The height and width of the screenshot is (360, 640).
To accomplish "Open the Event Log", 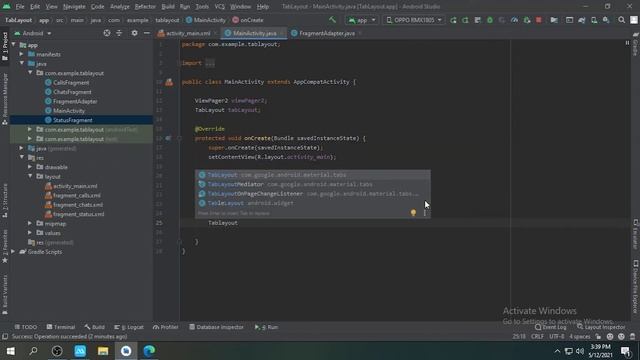I will tap(551, 327).
